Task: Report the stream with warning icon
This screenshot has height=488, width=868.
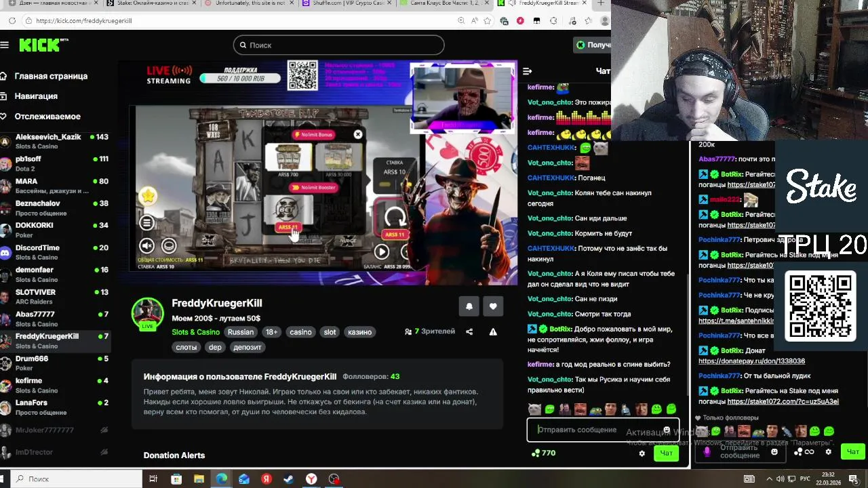Action: (493, 331)
